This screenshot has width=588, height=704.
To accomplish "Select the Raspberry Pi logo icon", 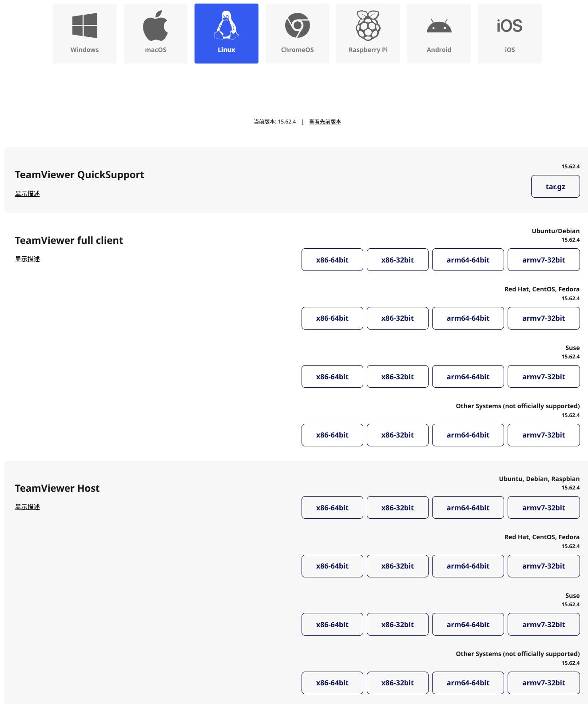I will point(368,26).
